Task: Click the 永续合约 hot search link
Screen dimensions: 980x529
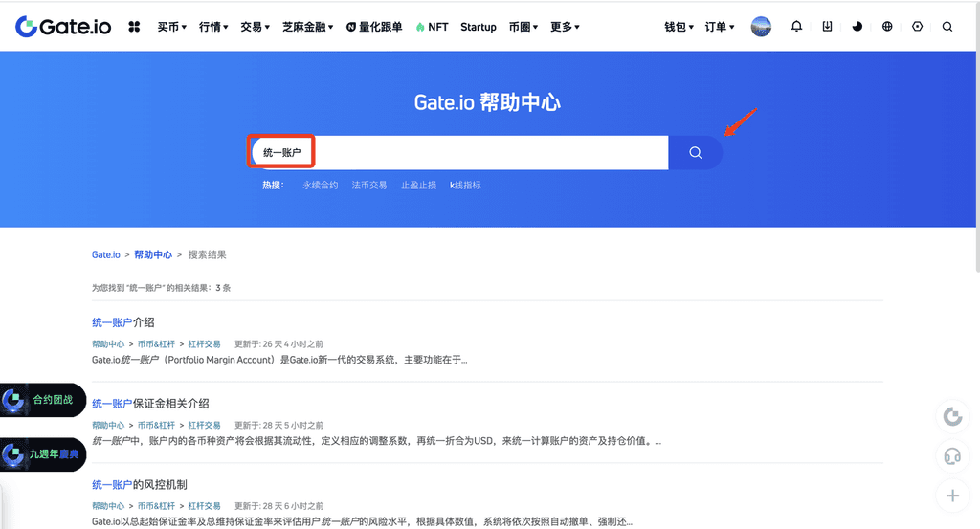Action: [321, 185]
